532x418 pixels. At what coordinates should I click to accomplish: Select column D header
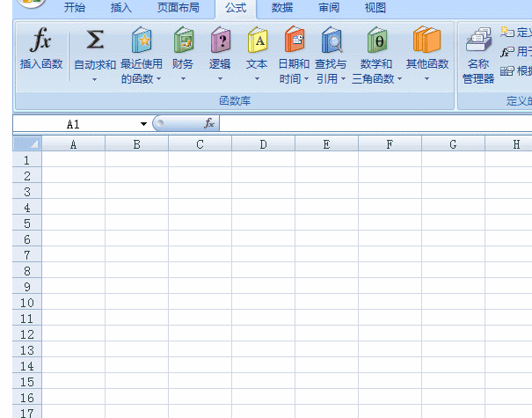[x=263, y=143]
